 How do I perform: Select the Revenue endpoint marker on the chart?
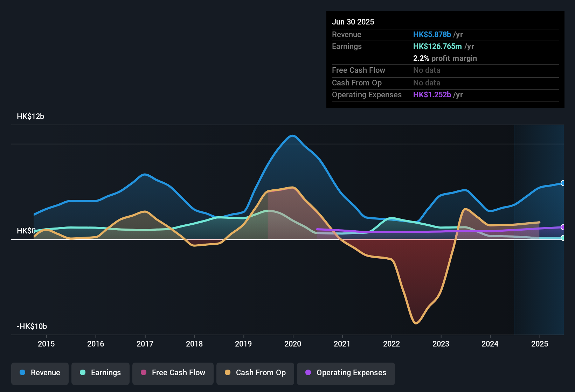click(x=563, y=183)
